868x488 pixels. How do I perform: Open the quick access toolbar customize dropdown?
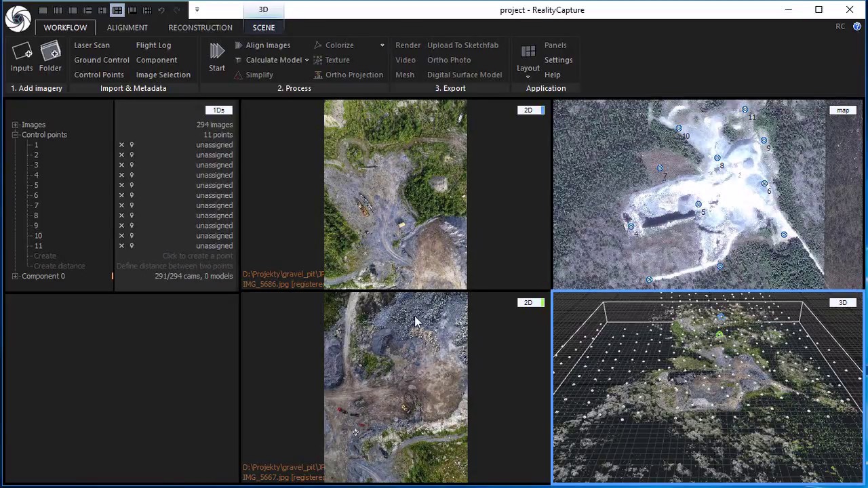[197, 10]
